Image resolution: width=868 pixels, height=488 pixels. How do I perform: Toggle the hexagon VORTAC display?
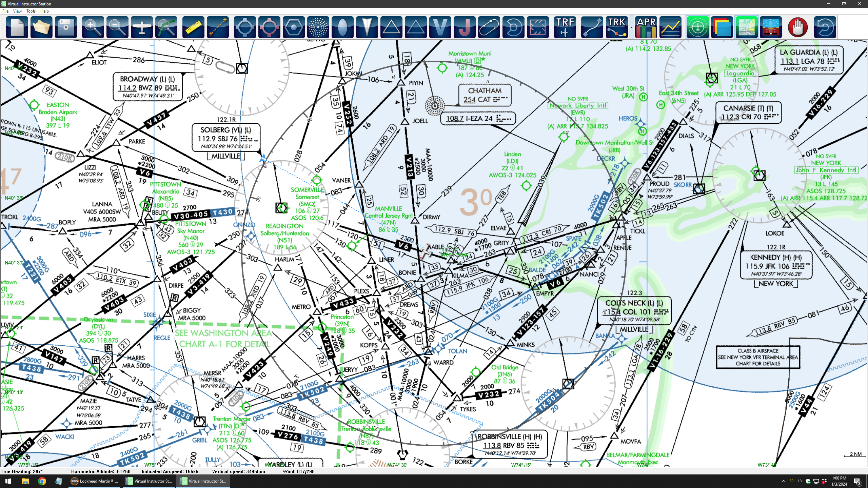[294, 27]
